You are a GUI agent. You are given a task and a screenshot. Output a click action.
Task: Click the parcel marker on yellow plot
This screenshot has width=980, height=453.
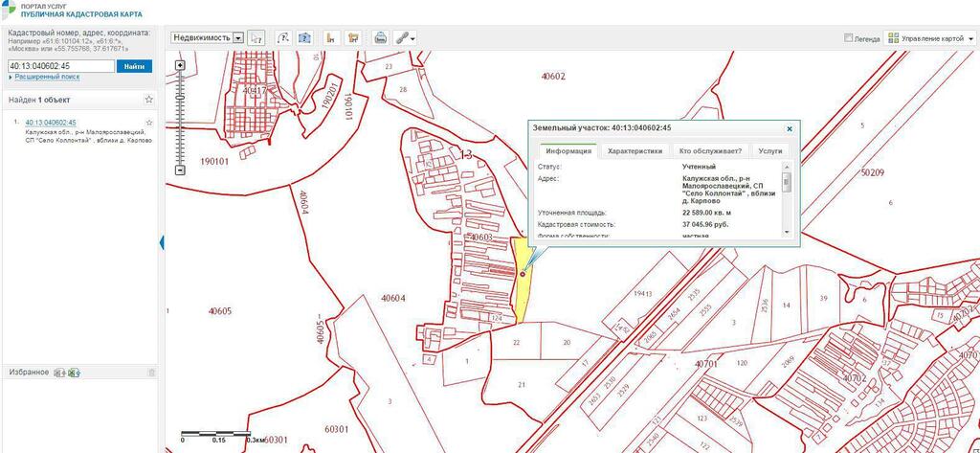pyautogui.click(x=523, y=273)
